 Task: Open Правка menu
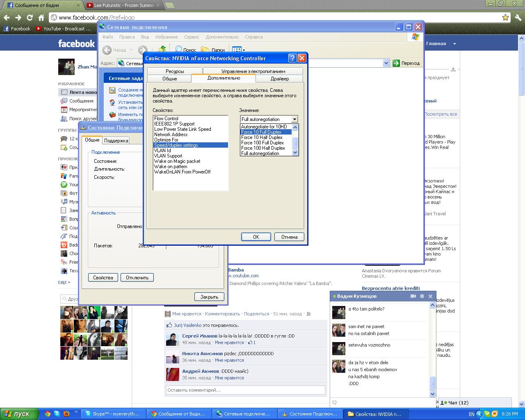click(x=127, y=37)
